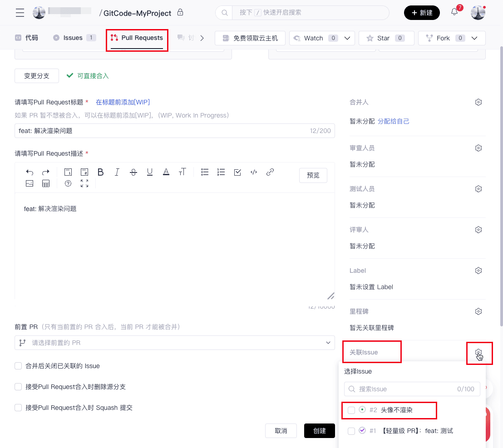The image size is (503, 448).
Task: Click the insert image icon
Action: [30, 184]
